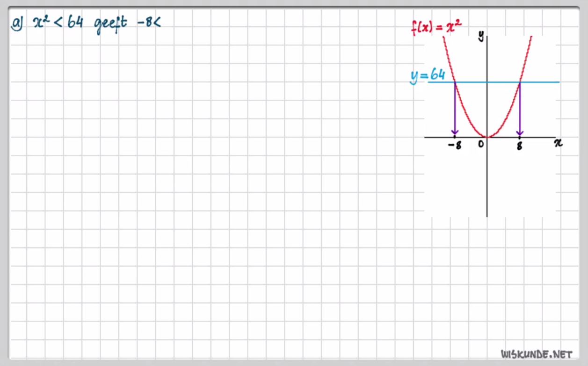Click right intersection of parabola and blue line
Screen dimensions: 588x366
click(520, 82)
